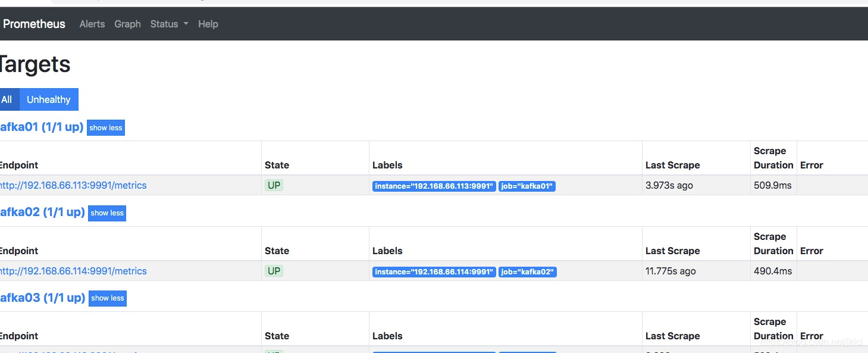Click the job="kafka02" label badge
868x353 pixels.
(527, 272)
